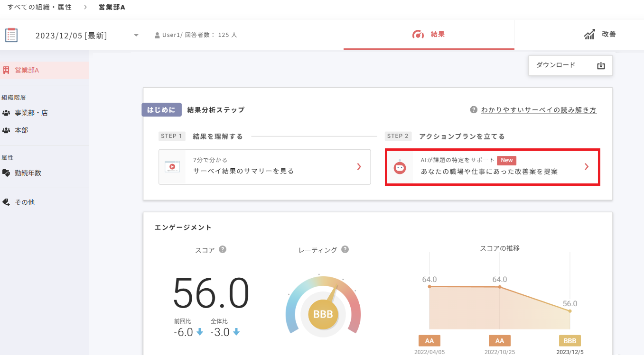Click the survey clipboard icon top-left
This screenshot has width=644, height=355.
[11, 34]
